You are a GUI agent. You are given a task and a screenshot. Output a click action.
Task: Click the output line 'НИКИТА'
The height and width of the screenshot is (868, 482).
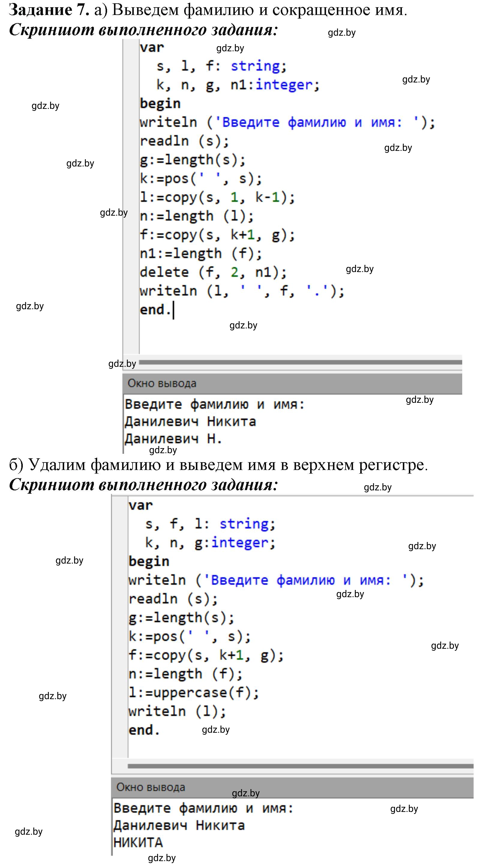click(x=138, y=843)
